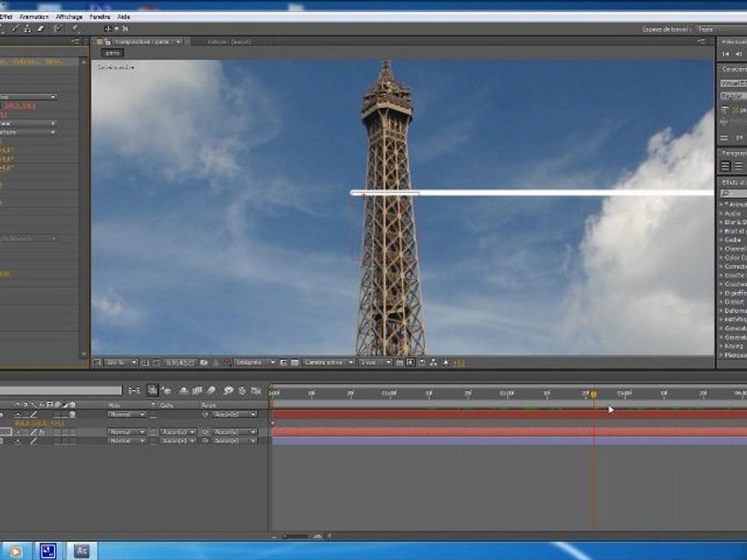Open the Effect Controls panel menu icon

coord(75,41)
